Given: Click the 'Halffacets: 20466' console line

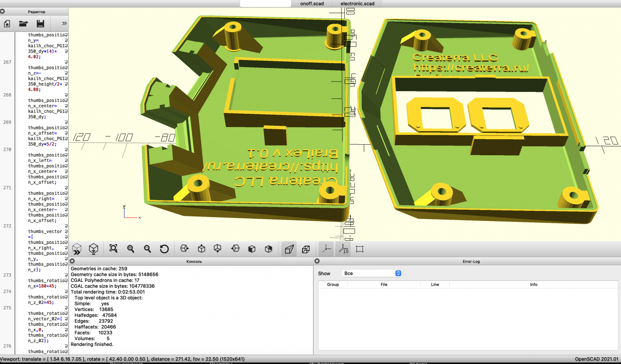Looking at the screenshot, I should pos(95,327).
